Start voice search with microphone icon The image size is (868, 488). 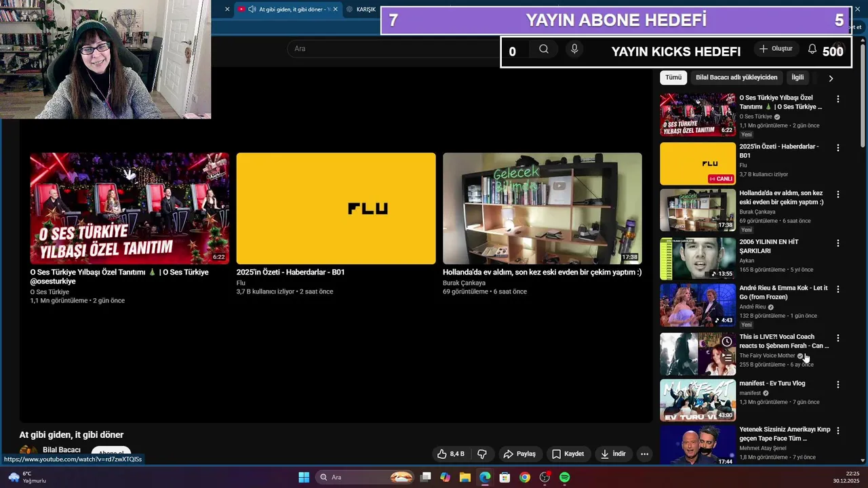pos(574,49)
